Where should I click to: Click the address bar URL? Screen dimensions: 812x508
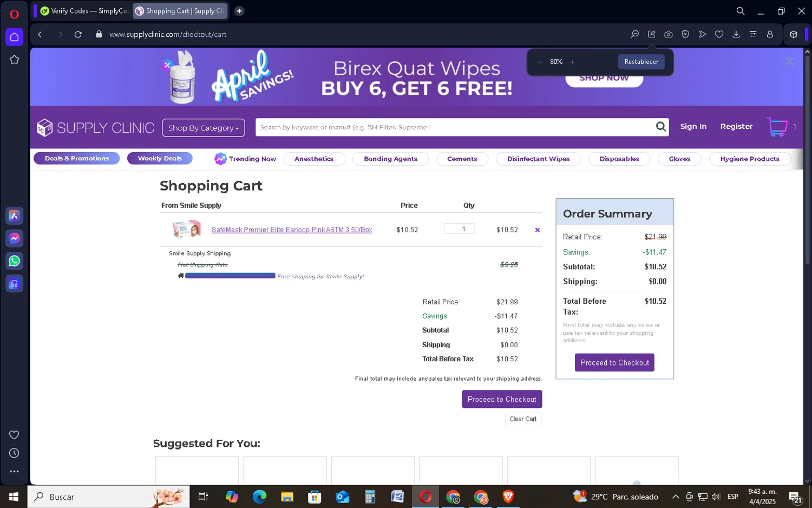168,34
